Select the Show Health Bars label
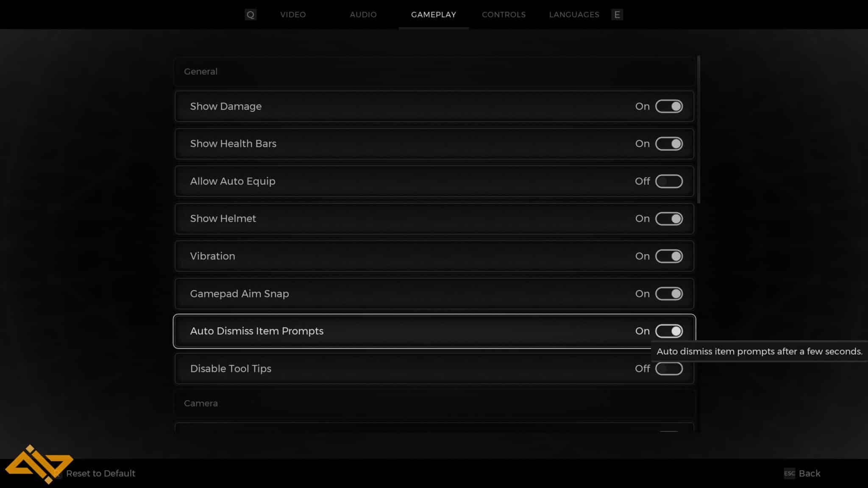Screen dimensions: 868x488 tap(233, 144)
